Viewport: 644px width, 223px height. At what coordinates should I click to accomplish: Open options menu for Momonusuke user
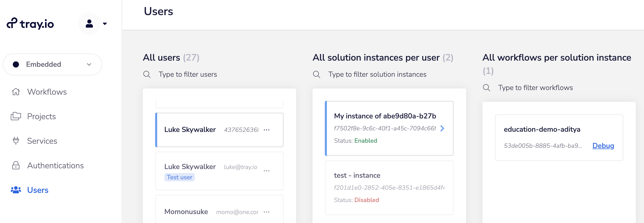[266, 212]
